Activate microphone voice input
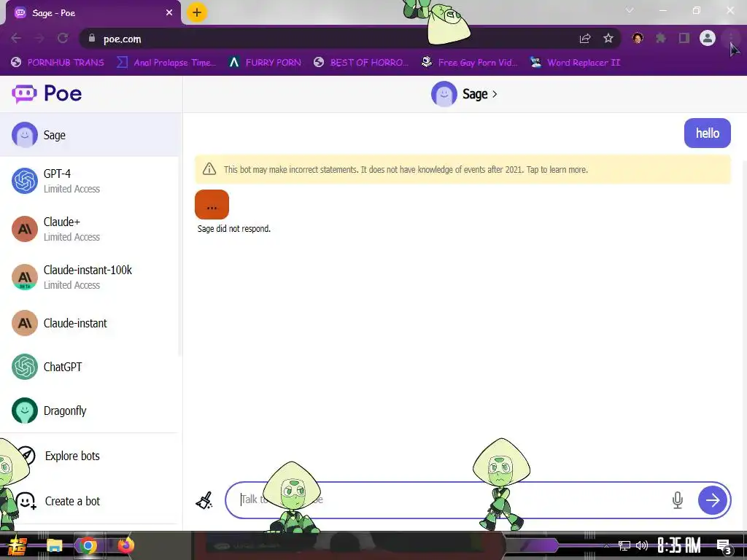747x560 pixels. point(678,500)
